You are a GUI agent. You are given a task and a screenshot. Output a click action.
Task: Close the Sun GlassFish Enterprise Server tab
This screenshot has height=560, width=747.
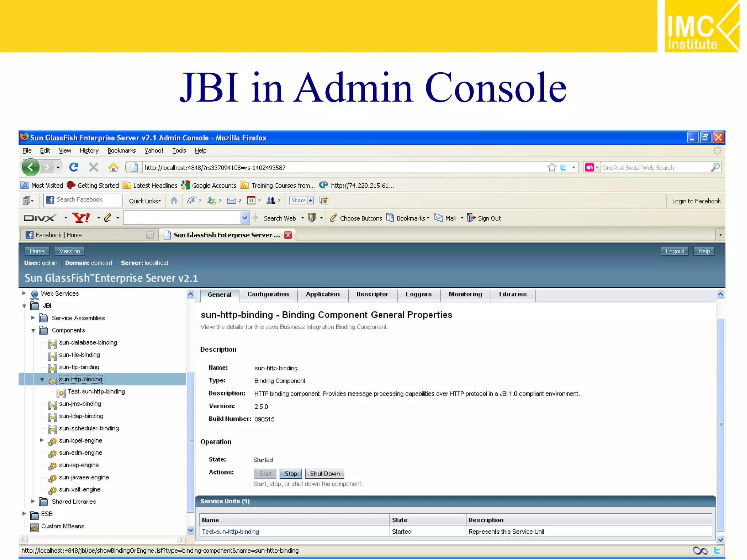click(x=288, y=235)
